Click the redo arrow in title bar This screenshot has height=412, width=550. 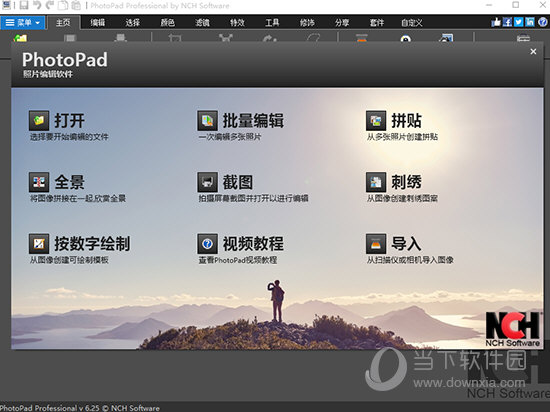pyautogui.click(x=50, y=5)
